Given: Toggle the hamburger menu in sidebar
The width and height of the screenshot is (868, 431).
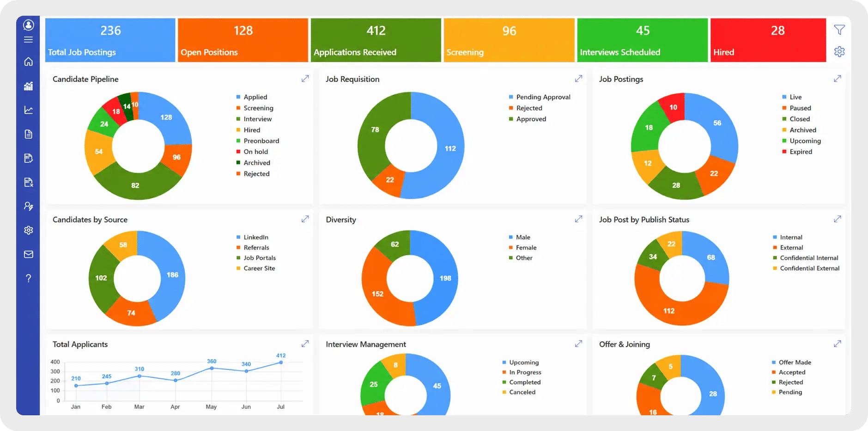Looking at the screenshot, I should click(x=29, y=40).
